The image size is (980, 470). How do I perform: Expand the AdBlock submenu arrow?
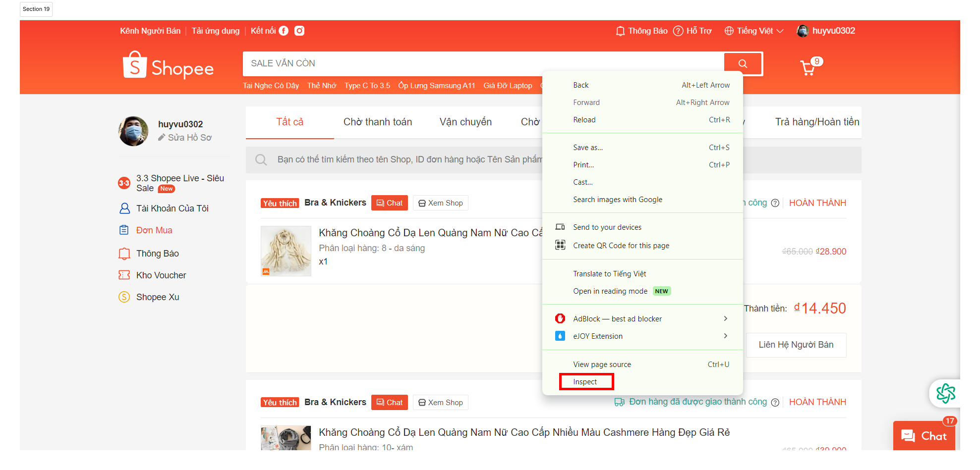point(725,318)
